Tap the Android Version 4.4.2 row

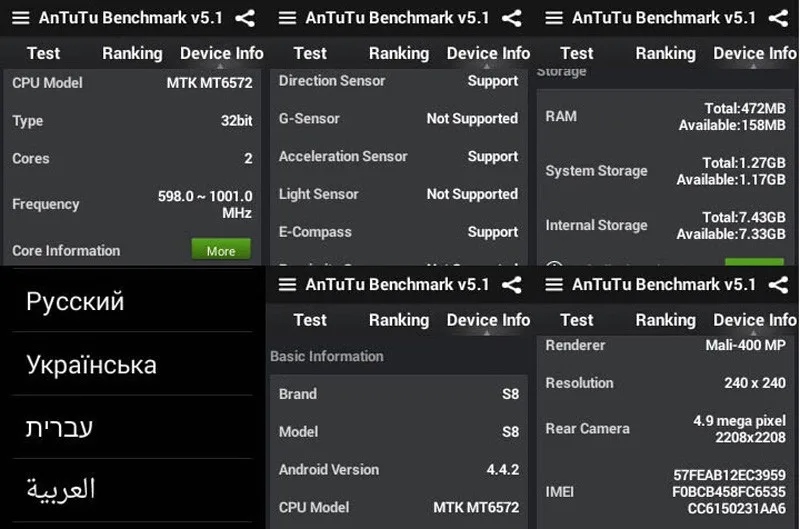[398, 469]
